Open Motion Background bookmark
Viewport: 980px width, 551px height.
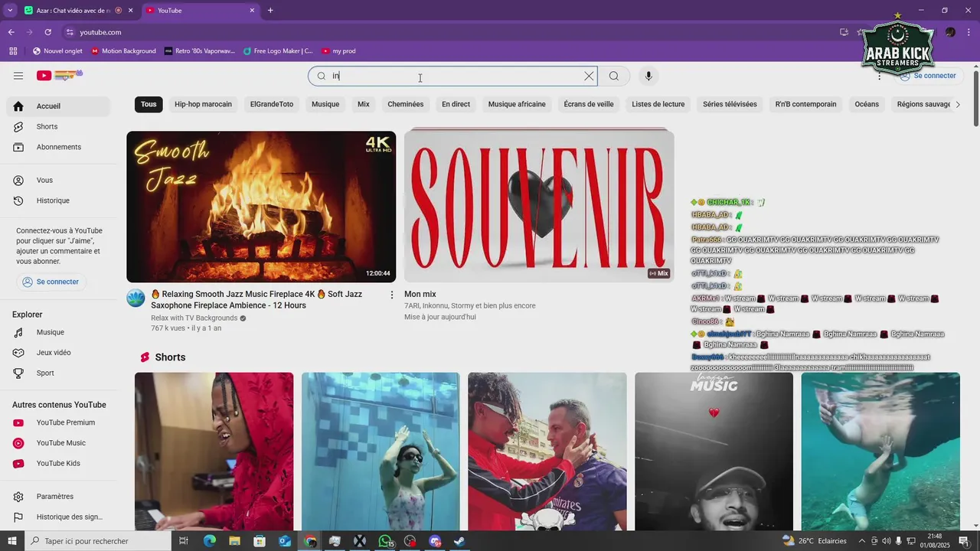click(x=123, y=51)
